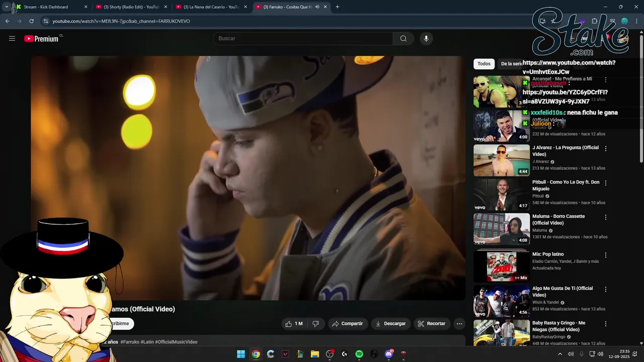Open Windows Start menu
The width and height of the screenshot is (644, 362).
[x=241, y=354]
